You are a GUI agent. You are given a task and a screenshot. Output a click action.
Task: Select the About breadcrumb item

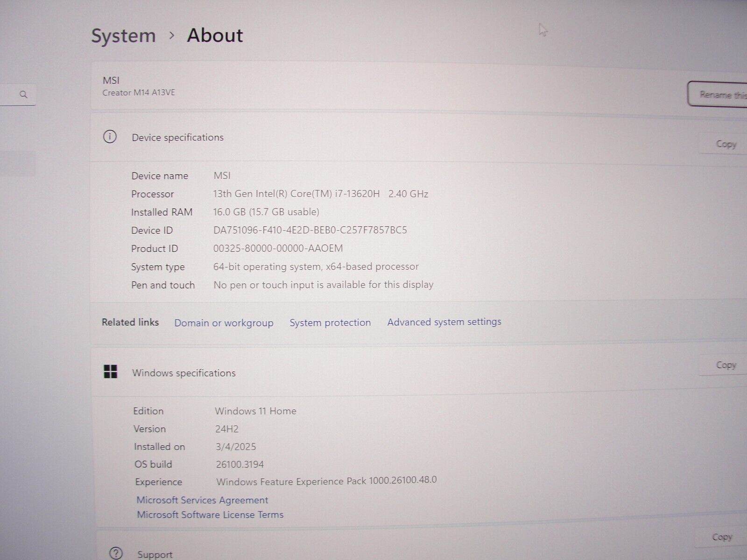point(214,35)
